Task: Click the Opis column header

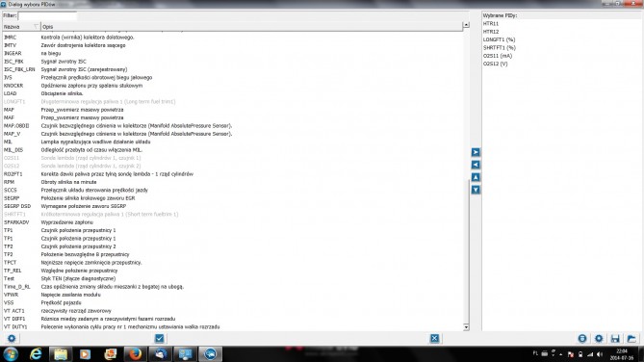Action: click(251, 26)
